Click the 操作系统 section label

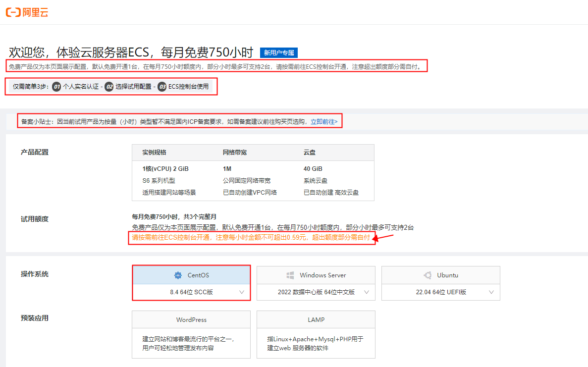(35, 274)
